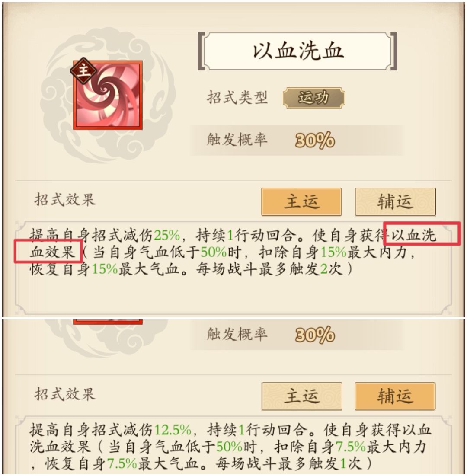Select the dimmed 主运 tab beside highlighted 辅运

(x=302, y=396)
